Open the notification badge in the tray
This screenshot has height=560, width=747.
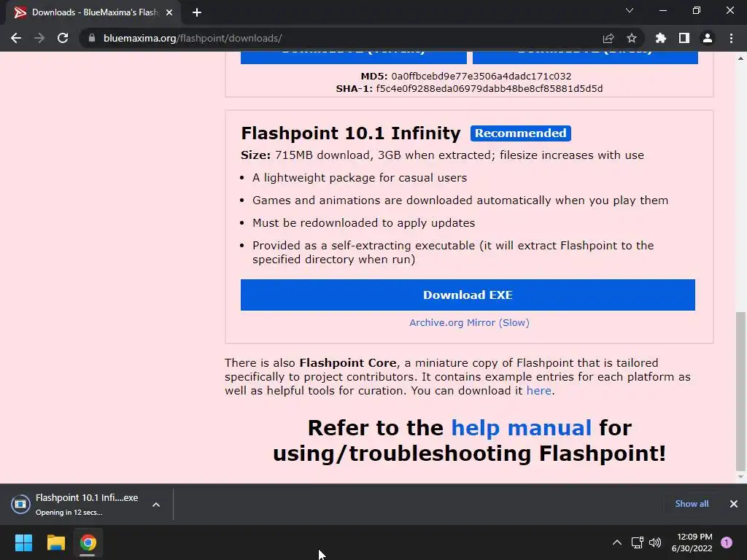click(x=727, y=542)
